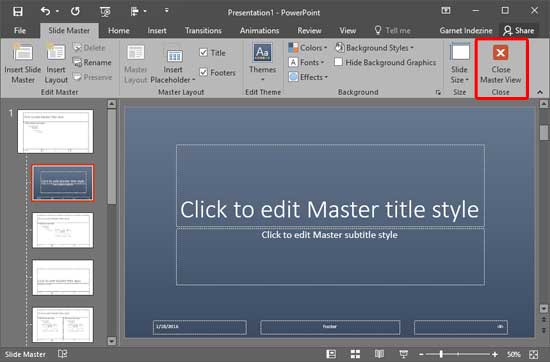Switch to the Slide Master tab
Viewport: 550px width, 362px height.
[x=69, y=31]
